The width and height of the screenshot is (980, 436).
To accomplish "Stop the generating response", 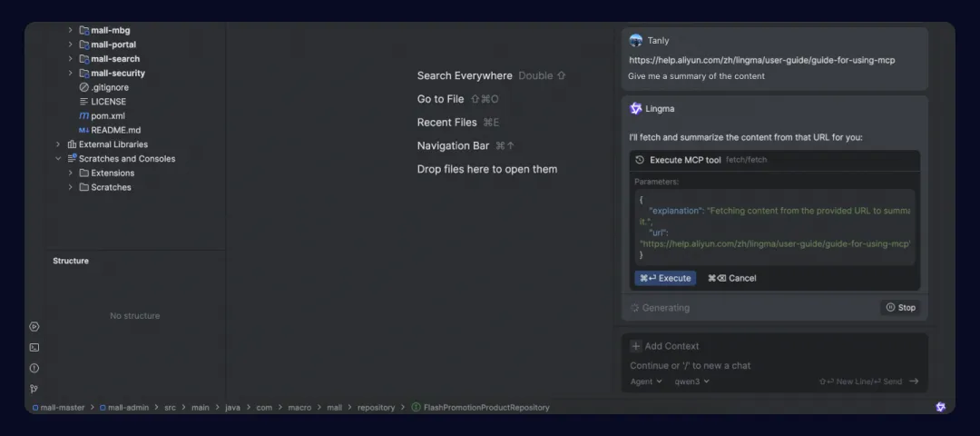I will click(x=901, y=308).
